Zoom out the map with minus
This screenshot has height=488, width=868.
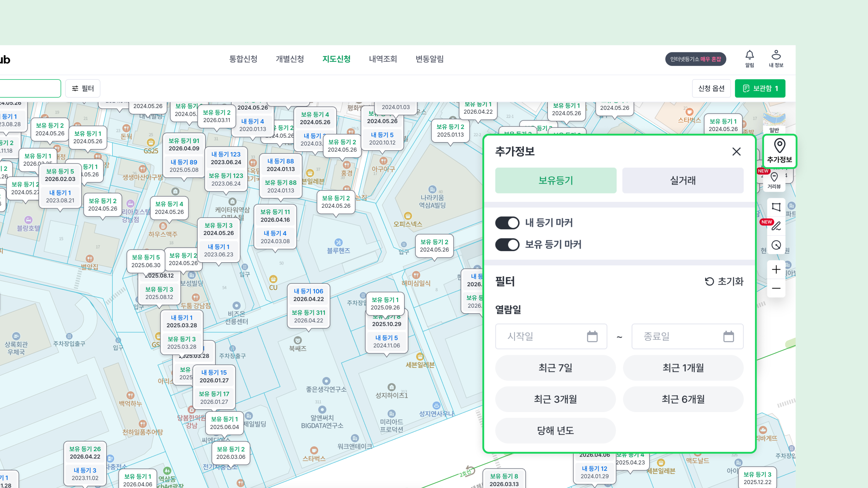(x=776, y=288)
